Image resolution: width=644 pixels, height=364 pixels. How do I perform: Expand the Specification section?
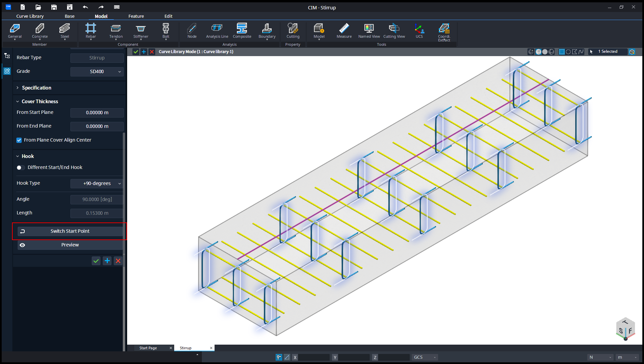click(36, 88)
